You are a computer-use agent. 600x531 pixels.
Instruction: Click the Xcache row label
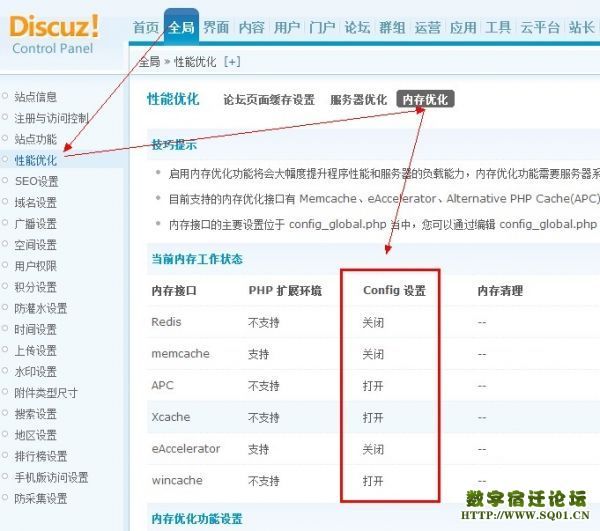click(x=171, y=417)
